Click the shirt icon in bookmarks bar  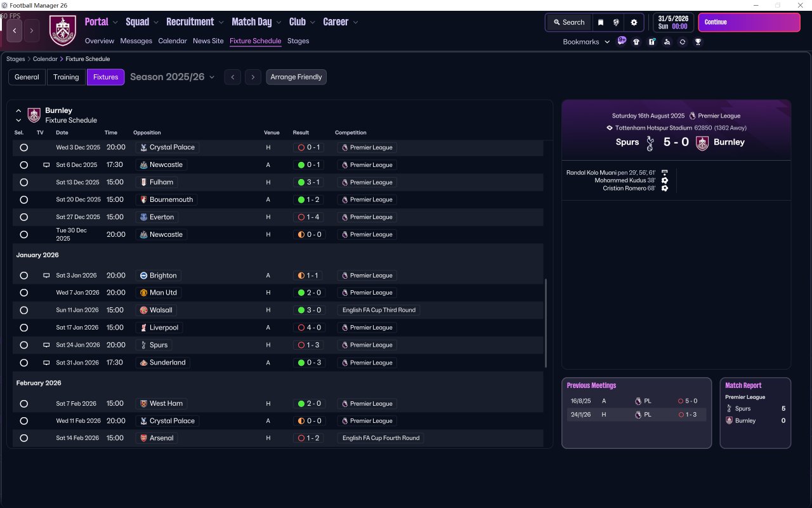click(636, 42)
